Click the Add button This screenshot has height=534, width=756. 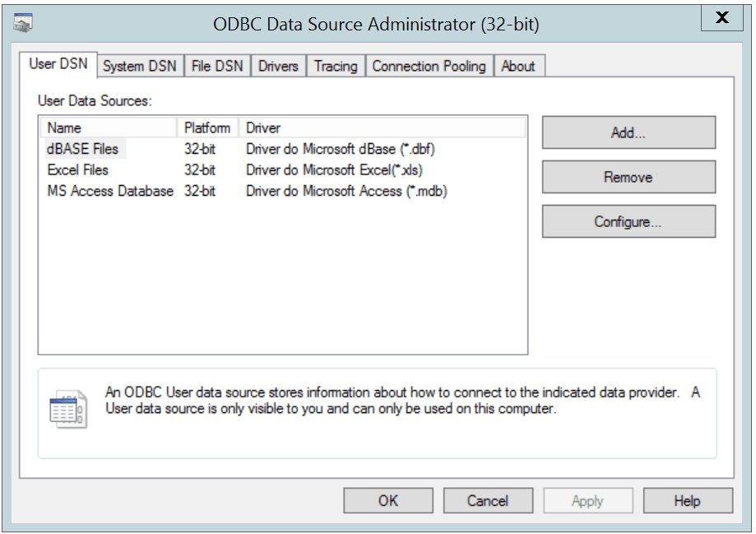628,132
